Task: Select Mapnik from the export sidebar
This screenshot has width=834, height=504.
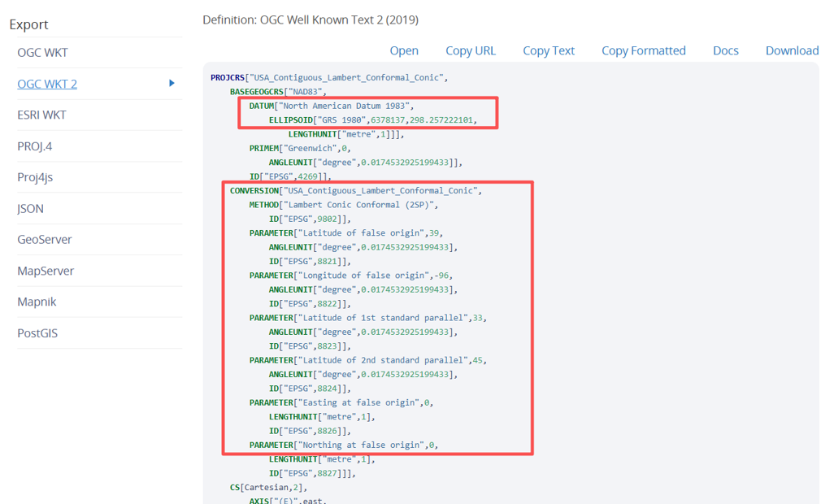Action: pyautogui.click(x=37, y=302)
